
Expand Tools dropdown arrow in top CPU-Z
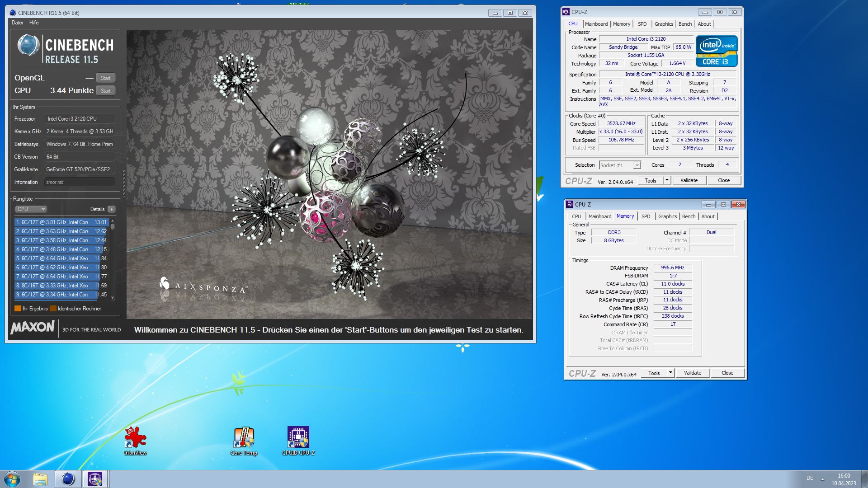[666, 180]
